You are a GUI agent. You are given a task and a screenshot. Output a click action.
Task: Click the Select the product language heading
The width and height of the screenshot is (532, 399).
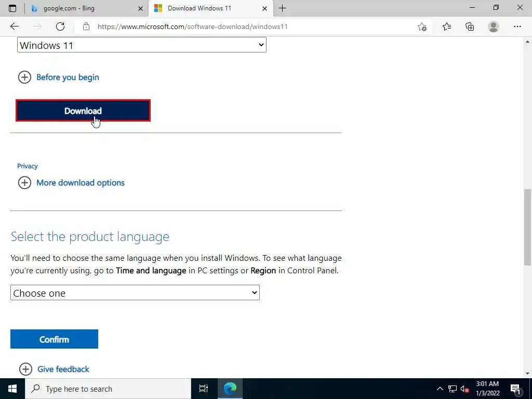coord(90,236)
